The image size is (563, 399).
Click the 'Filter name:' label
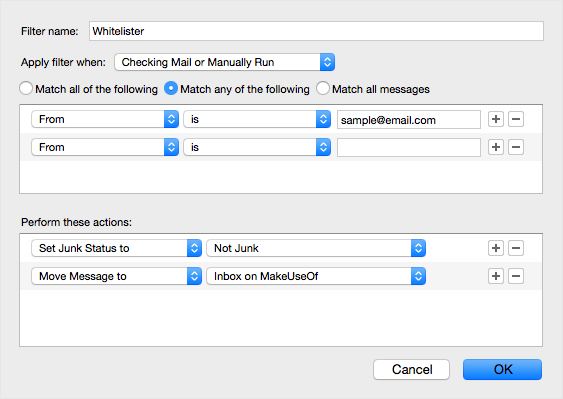click(50, 31)
